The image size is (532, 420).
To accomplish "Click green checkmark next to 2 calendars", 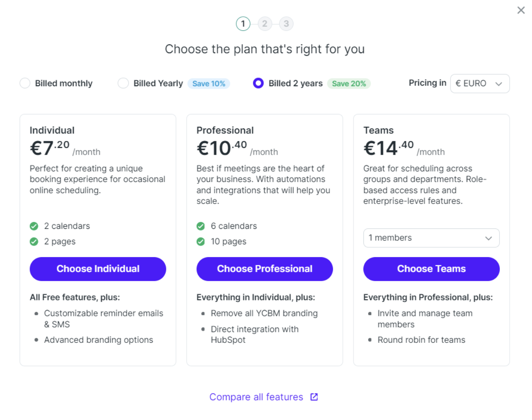I will [x=34, y=226].
